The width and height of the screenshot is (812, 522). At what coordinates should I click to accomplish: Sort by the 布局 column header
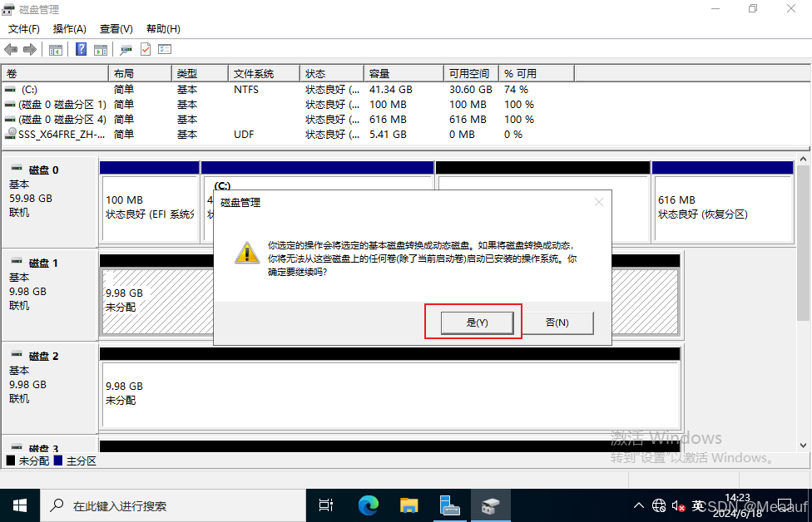[x=140, y=74]
